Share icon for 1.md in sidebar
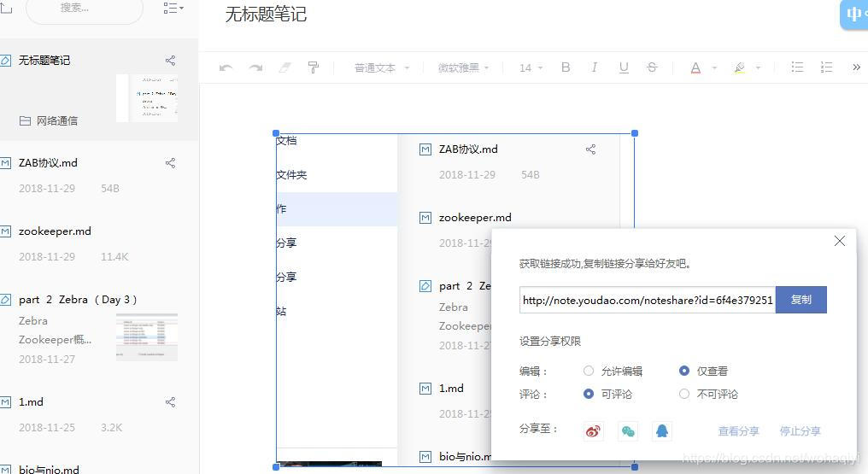 [x=170, y=402]
